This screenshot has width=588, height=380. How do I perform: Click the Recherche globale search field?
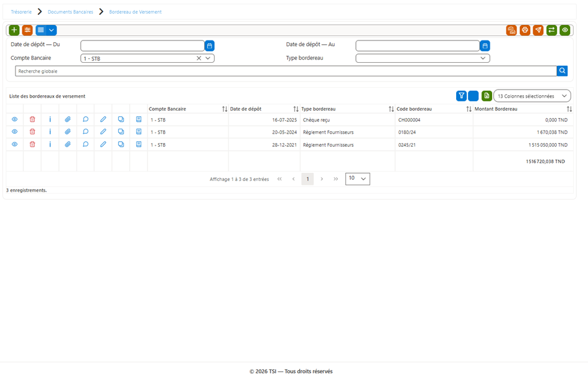tap(286, 71)
